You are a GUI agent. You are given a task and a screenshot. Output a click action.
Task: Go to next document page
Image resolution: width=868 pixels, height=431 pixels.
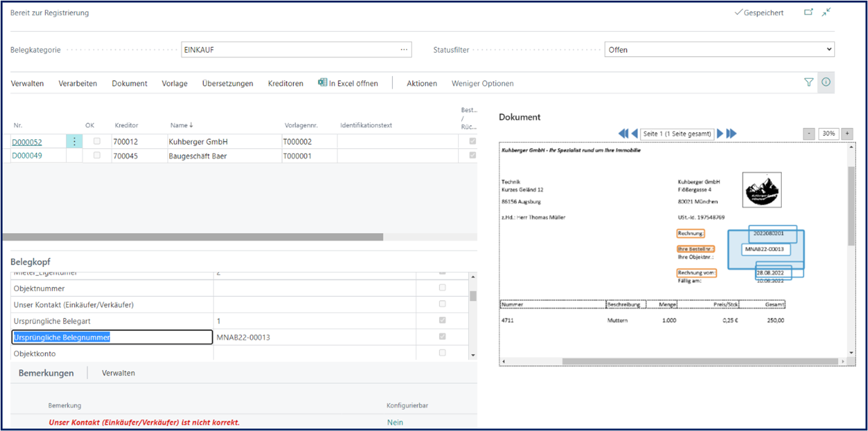[720, 134]
